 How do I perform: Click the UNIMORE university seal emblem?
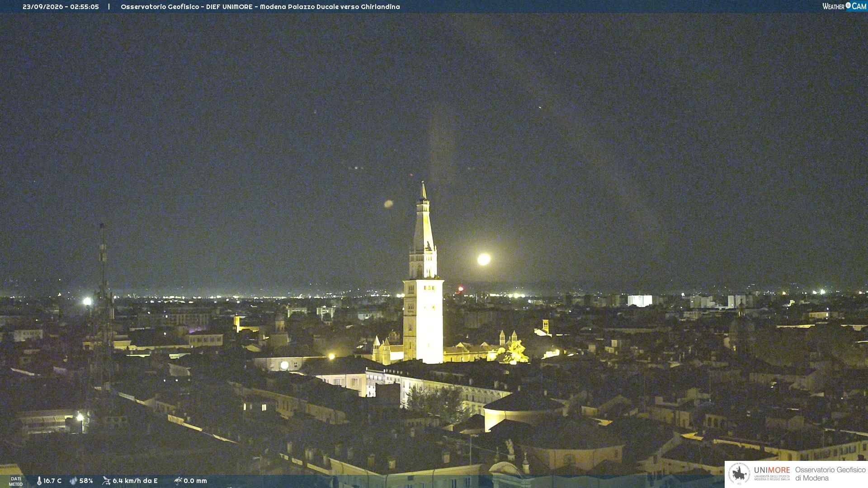tap(739, 474)
